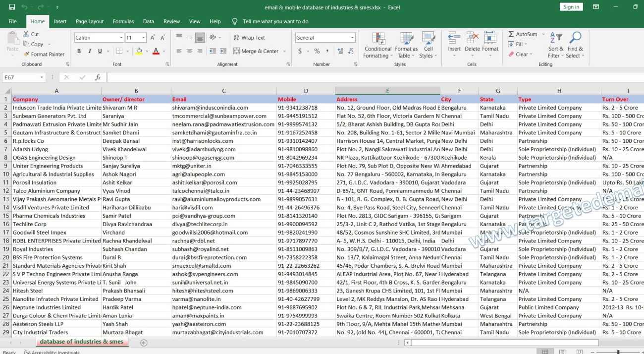Screen dimensions: 644x354
Task: Switch to the Formulas ribbon tab
Action: (x=123, y=21)
